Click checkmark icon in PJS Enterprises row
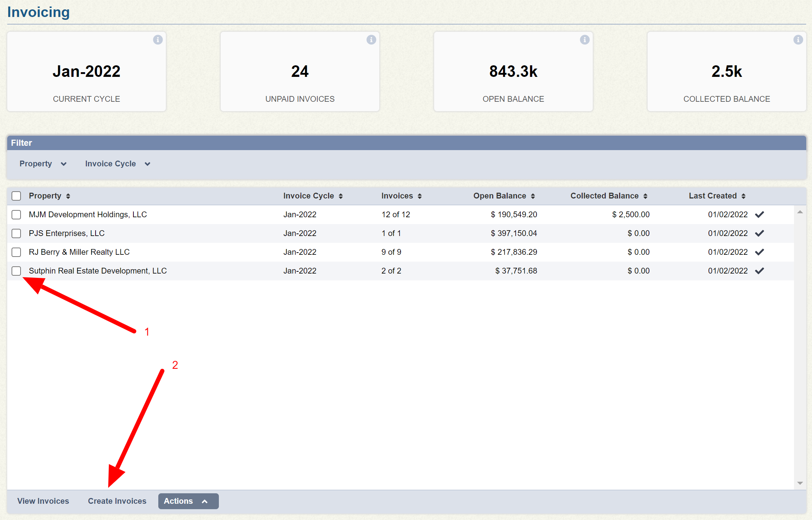The width and height of the screenshot is (812, 520). (x=760, y=233)
